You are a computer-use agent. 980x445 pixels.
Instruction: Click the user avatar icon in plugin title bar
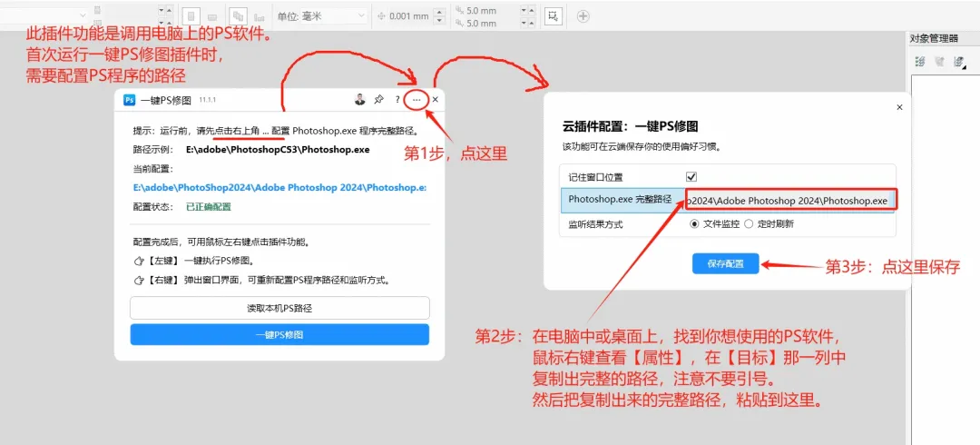(x=360, y=100)
